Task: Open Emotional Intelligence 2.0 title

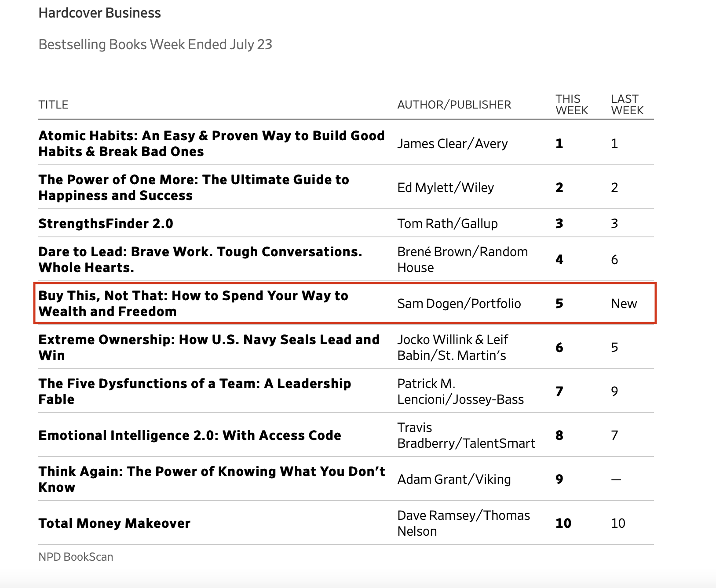Action: (190, 436)
